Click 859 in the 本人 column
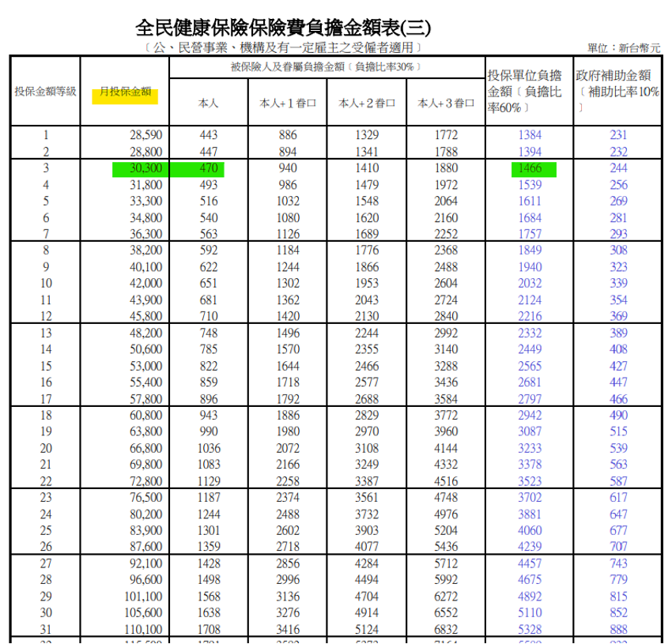Image resolution: width=672 pixels, height=644 pixels. 208,382
